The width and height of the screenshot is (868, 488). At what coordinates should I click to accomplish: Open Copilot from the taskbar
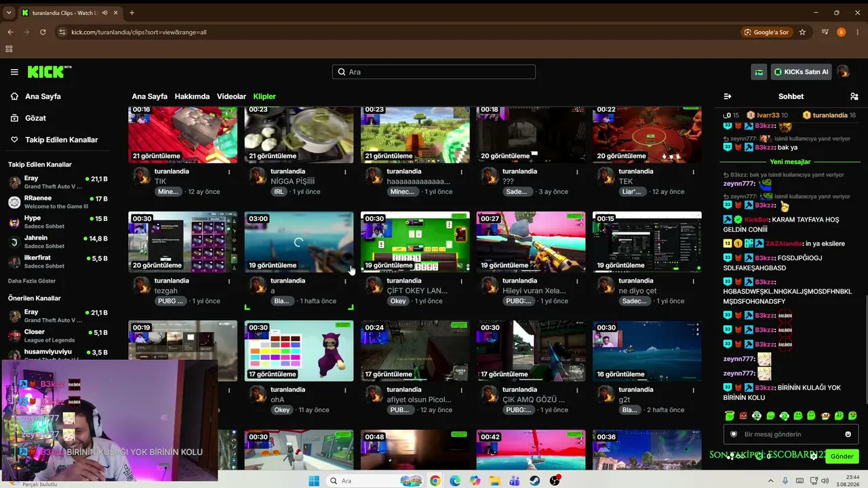(475, 481)
